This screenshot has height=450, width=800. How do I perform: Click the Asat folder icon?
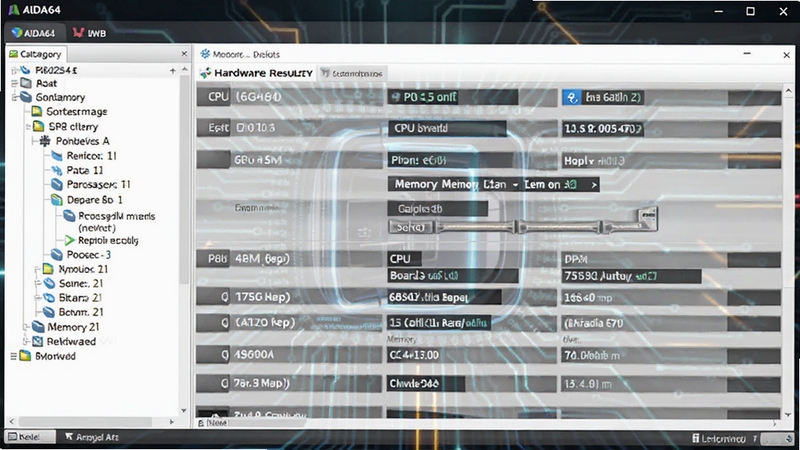26,83
